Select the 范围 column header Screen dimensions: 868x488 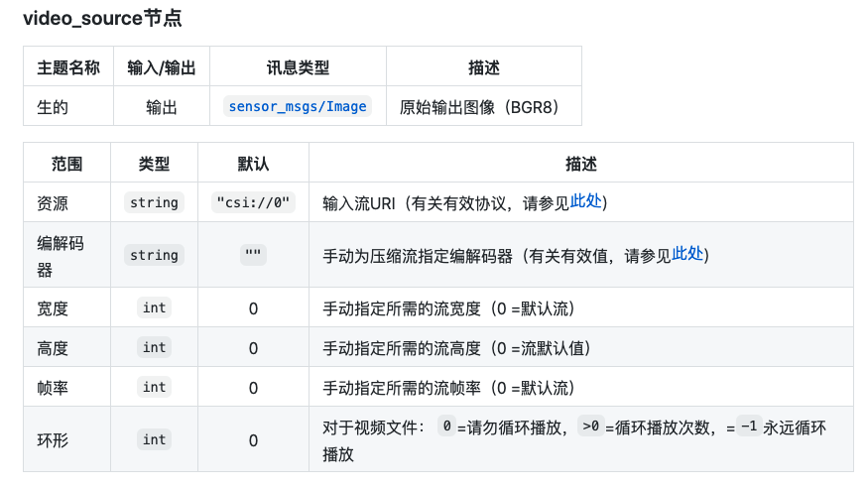[x=66, y=164]
